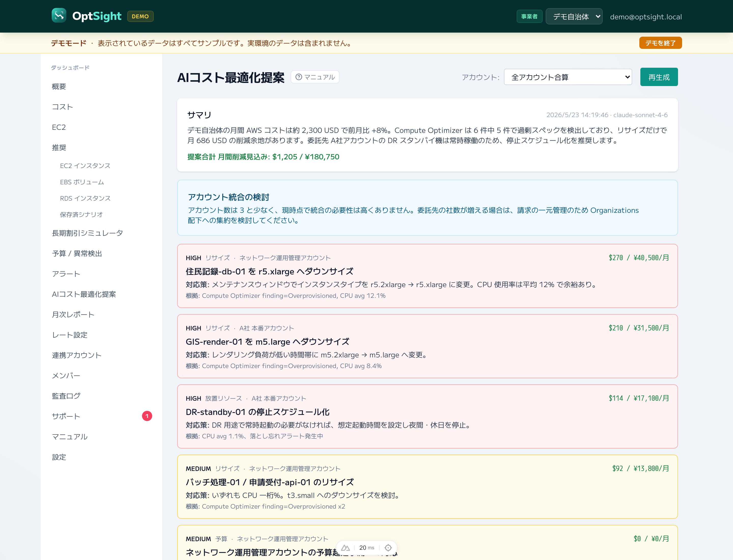This screenshot has height=560, width=733.
Task: Click demo@optsight.local account email
Action: [646, 17]
